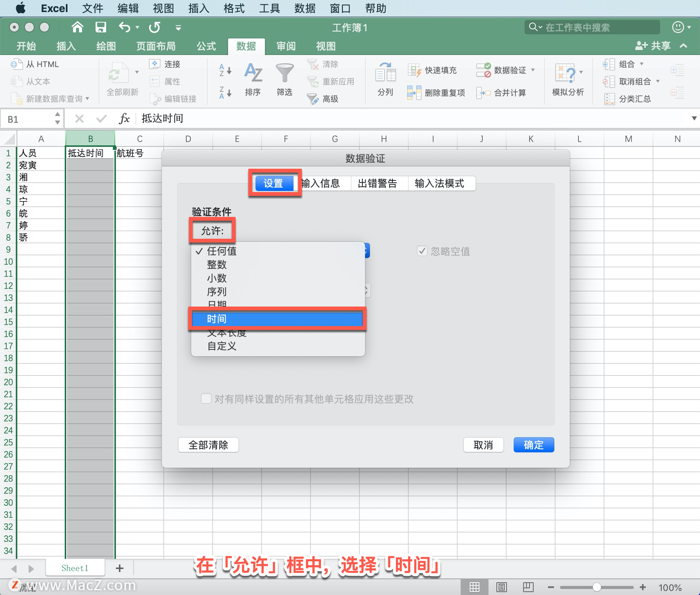
Task: Collapse the ribbon with chevron
Action: click(x=683, y=46)
